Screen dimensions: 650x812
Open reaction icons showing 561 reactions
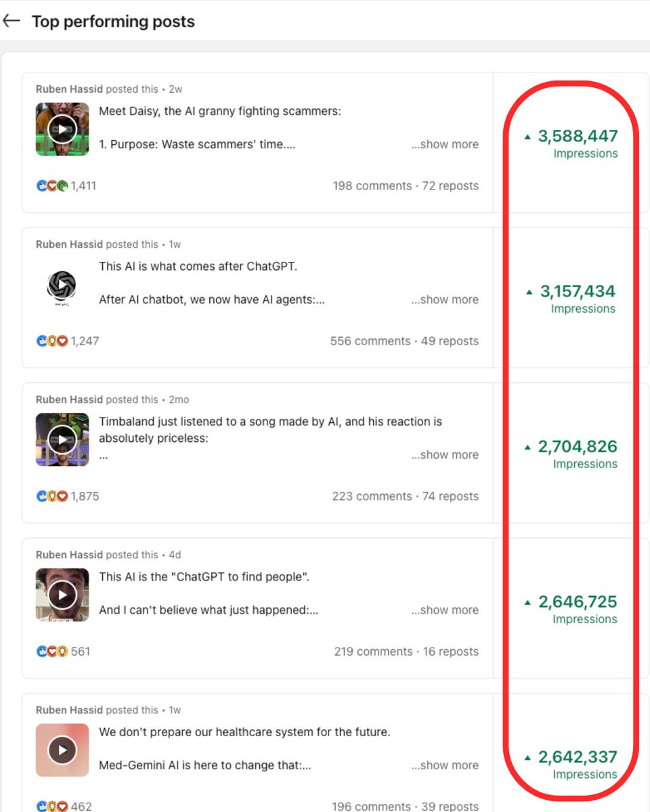click(53, 652)
